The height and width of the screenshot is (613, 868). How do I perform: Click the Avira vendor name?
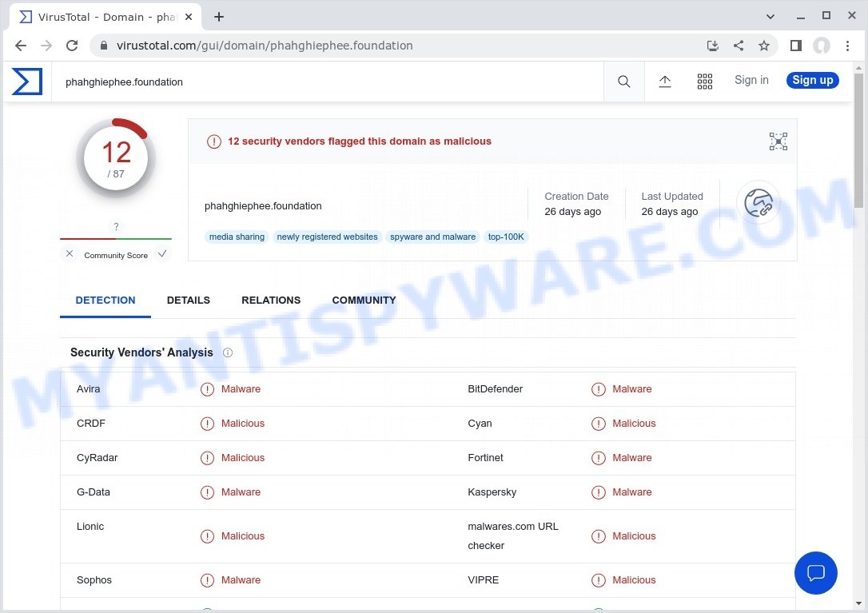[88, 389]
